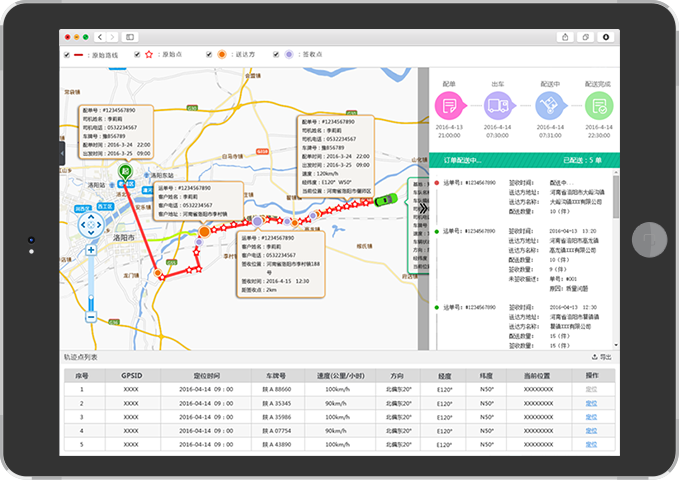The image size is (679, 480).
Task: Open the browser tabs overview button
Action: (x=585, y=37)
